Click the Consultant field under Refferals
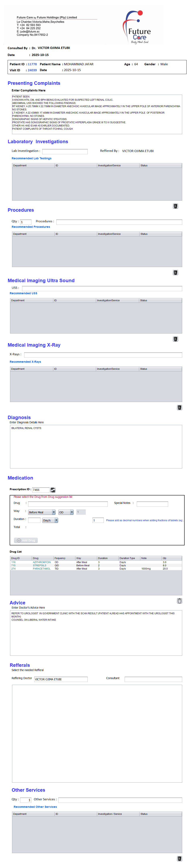Image resolution: width=187 pixels, height=868 pixels. pyautogui.click(x=153, y=679)
